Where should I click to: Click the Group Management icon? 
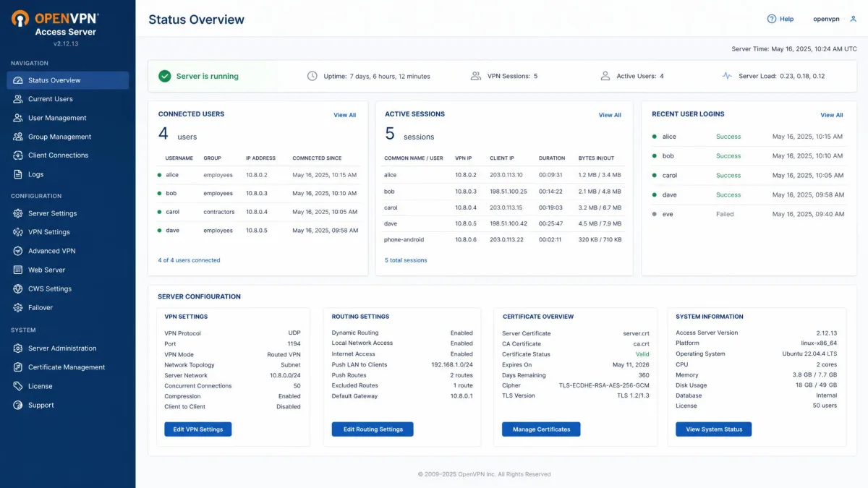[x=18, y=137]
